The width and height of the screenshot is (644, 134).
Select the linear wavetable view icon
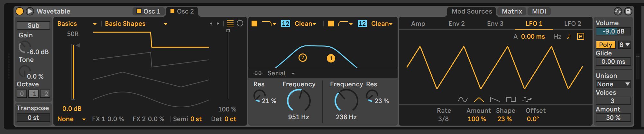tap(230, 23)
